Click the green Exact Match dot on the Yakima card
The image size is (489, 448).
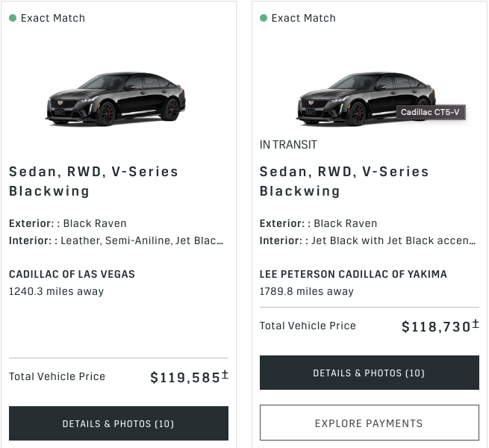point(264,18)
